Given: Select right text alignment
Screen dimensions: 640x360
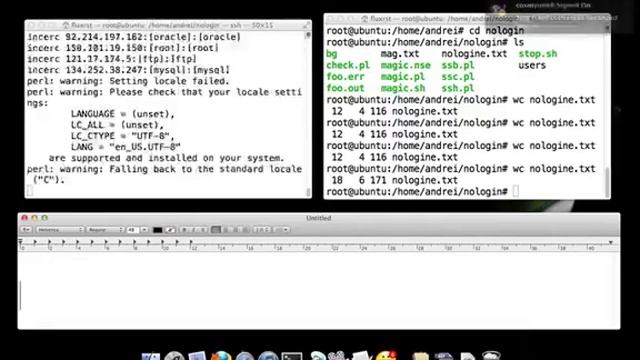Looking at the screenshot, I should pos(236,230).
